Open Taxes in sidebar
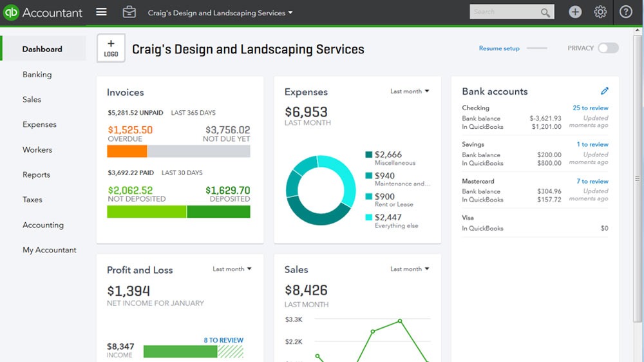Viewport: 644px width, 362px height. click(x=32, y=200)
